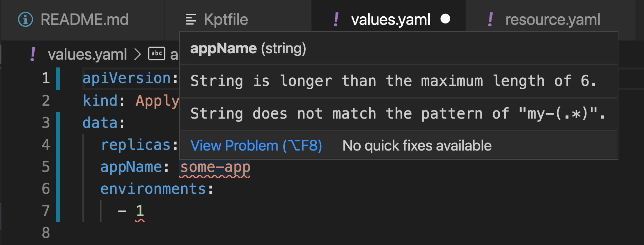Click the abc symbol icon in the breadcrumb
The height and width of the screenshot is (245, 644).
tap(156, 54)
